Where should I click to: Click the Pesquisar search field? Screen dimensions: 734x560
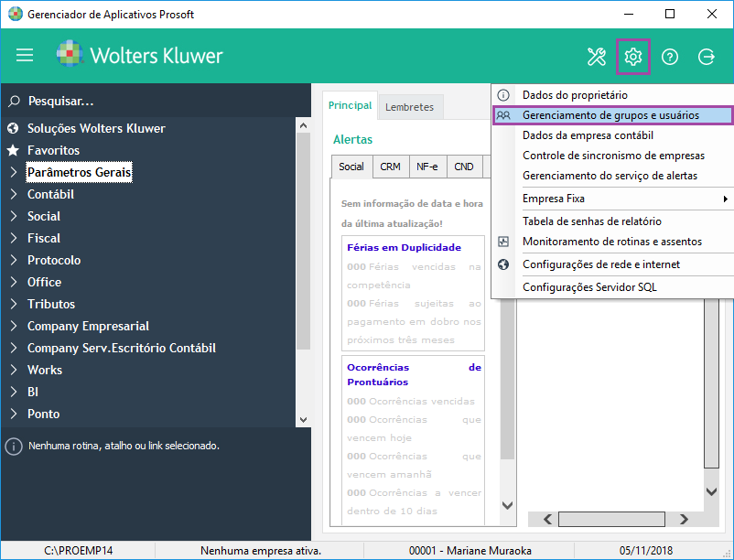pyautogui.click(x=156, y=101)
